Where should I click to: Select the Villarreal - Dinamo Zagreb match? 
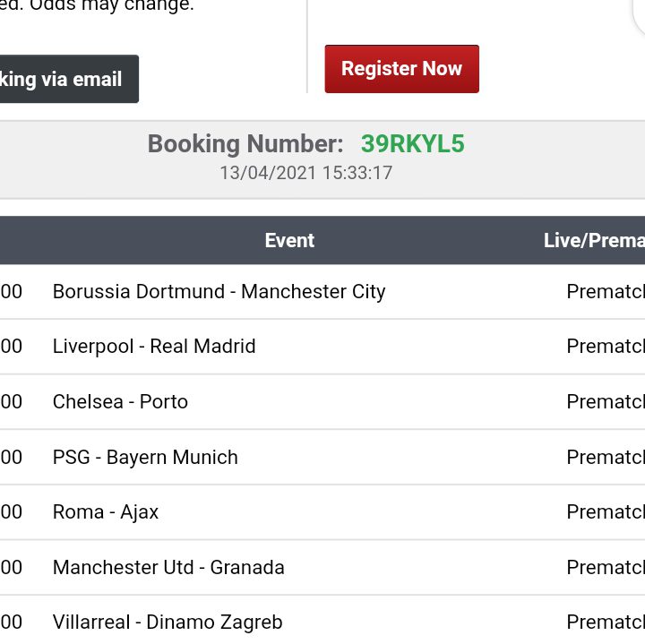click(168, 623)
